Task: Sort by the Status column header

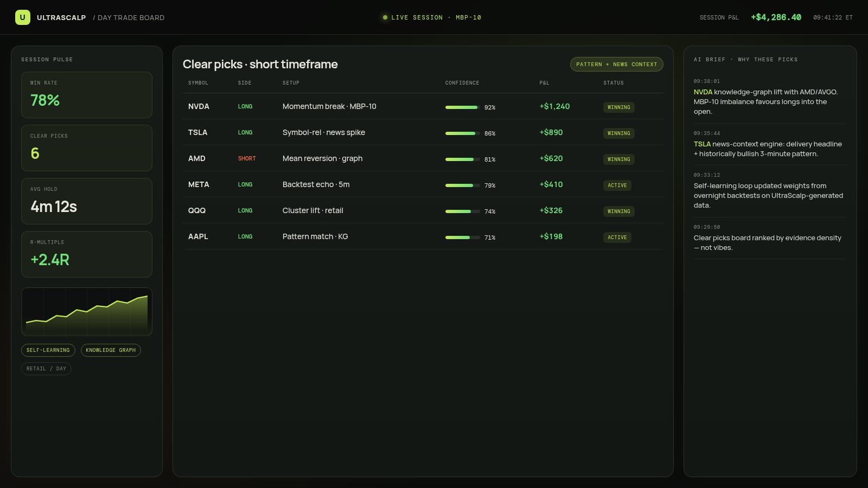Action: [x=614, y=83]
